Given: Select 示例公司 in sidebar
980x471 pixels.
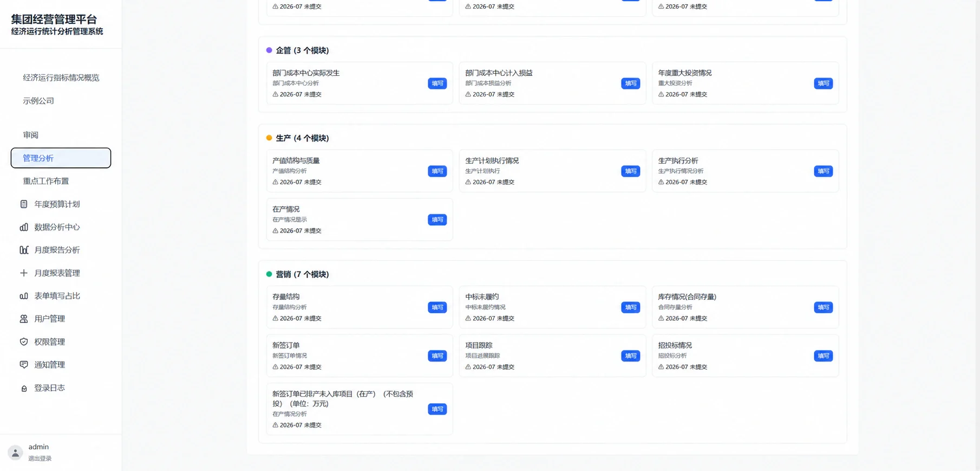Looking at the screenshot, I should 61,101.
